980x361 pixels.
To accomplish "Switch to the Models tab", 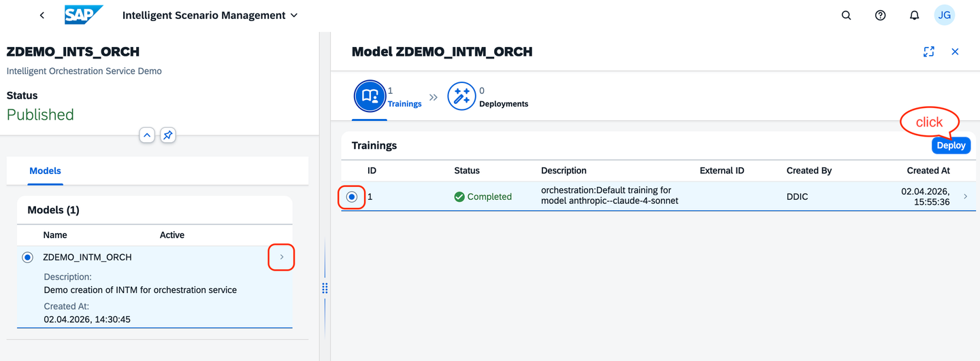I will pyautogui.click(x=45, y=171).
